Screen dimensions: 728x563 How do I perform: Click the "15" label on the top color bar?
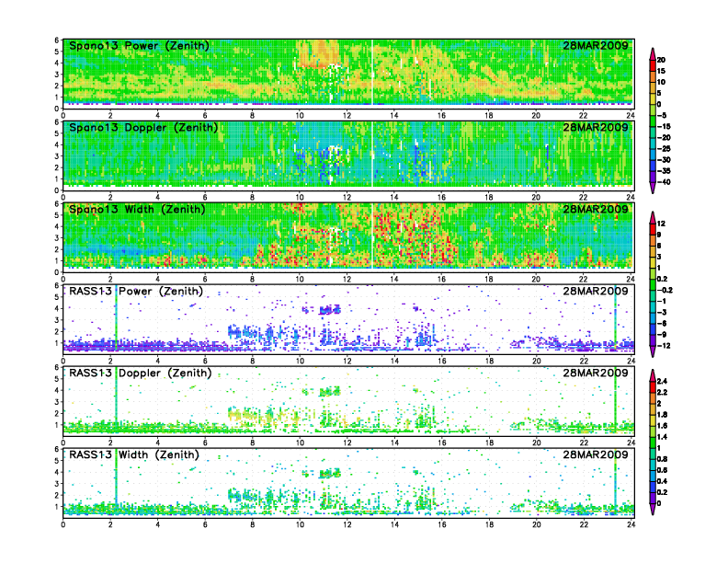661,71
